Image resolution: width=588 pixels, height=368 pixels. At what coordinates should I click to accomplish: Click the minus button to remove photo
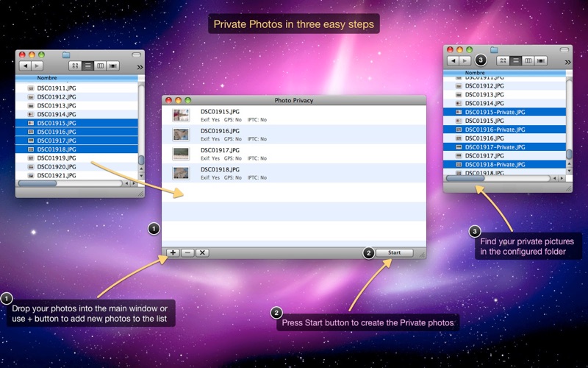(187, 252)
